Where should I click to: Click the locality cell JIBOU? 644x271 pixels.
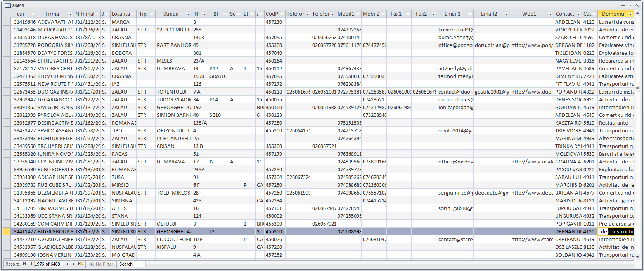(123, 131)
